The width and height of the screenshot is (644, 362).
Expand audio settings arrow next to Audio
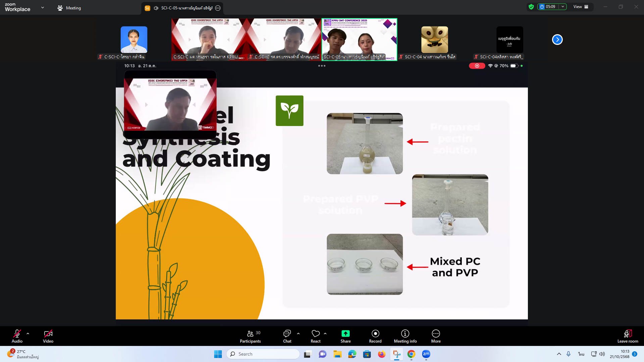click(x=28, y=334)
